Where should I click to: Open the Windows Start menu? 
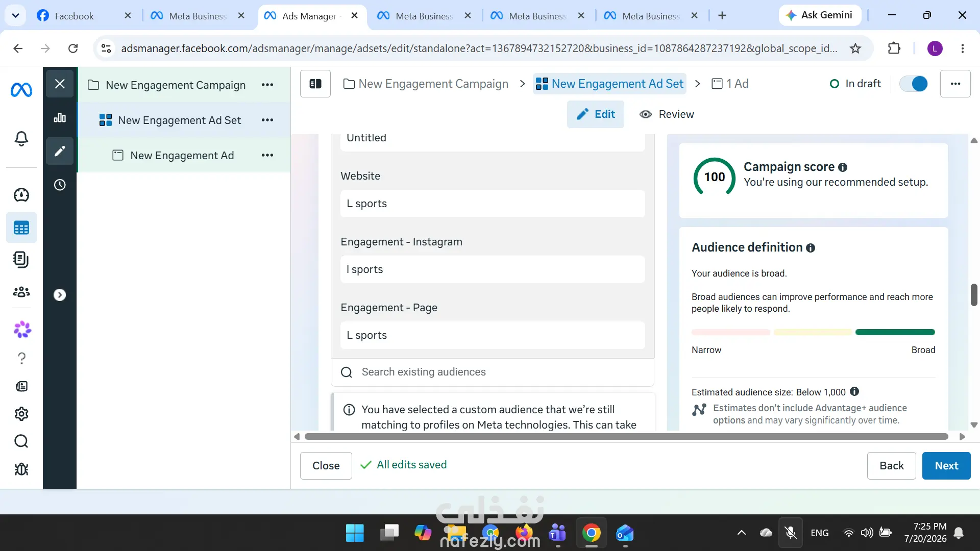coord(355,533)
